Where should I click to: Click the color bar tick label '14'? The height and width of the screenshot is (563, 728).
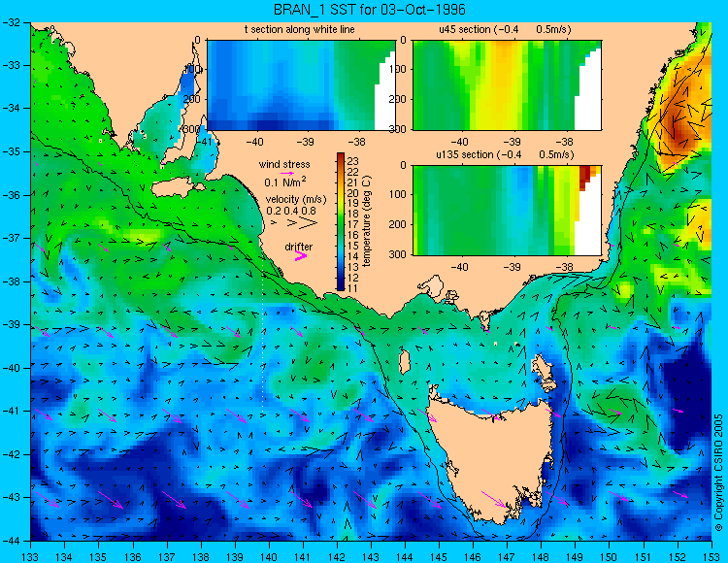(x=353, y=256)
